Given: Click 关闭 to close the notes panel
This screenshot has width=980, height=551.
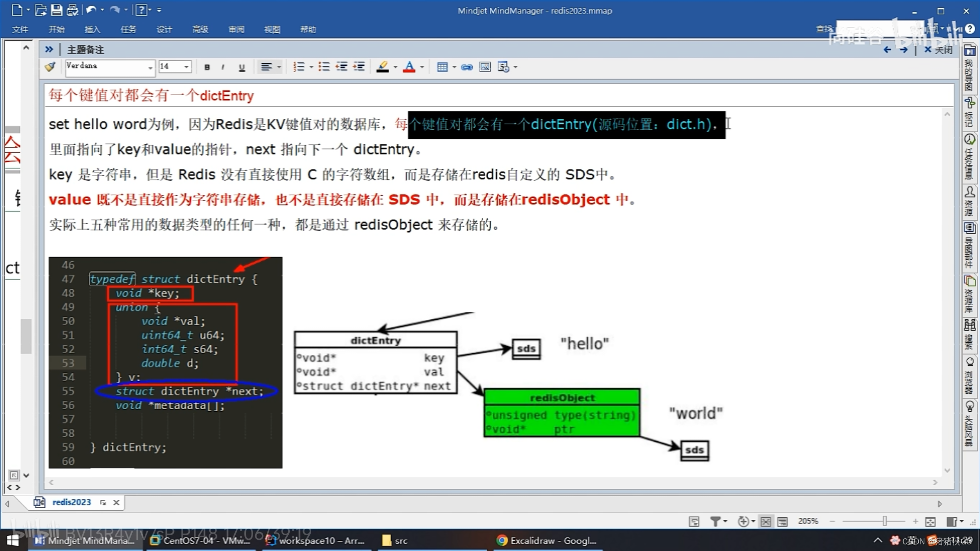Looking at the screenshot, I should (939, 49).
